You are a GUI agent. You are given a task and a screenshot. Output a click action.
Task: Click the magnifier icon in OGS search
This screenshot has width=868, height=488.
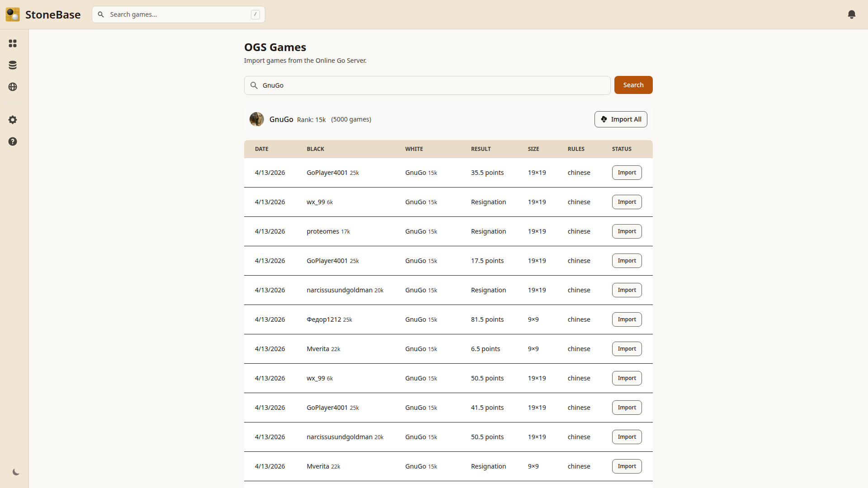tap(254, 85)
